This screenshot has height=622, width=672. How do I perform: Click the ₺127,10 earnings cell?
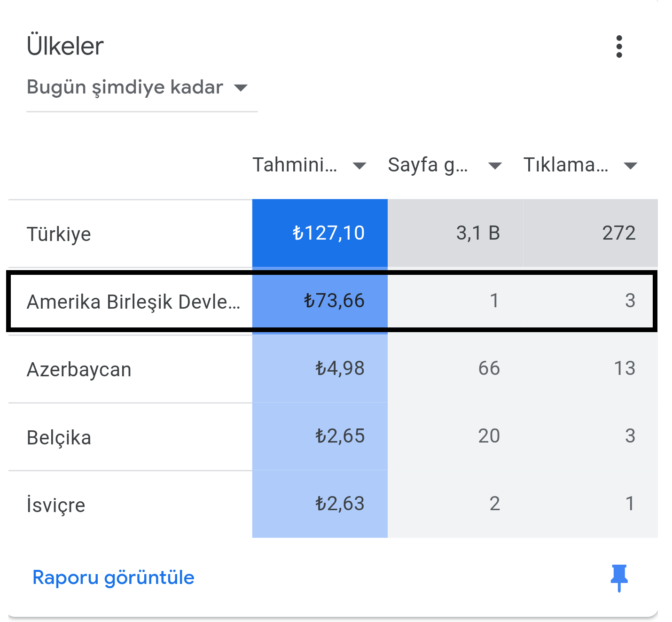pos(320,233)
